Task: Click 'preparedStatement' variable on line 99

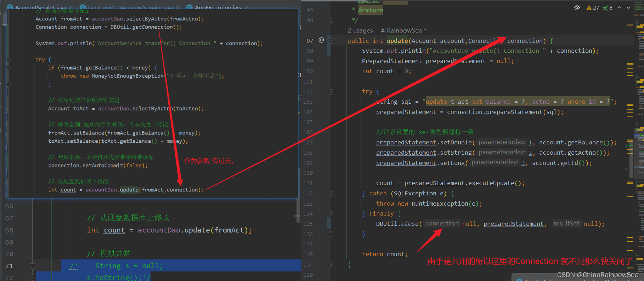Action: [x=456, y=61]
